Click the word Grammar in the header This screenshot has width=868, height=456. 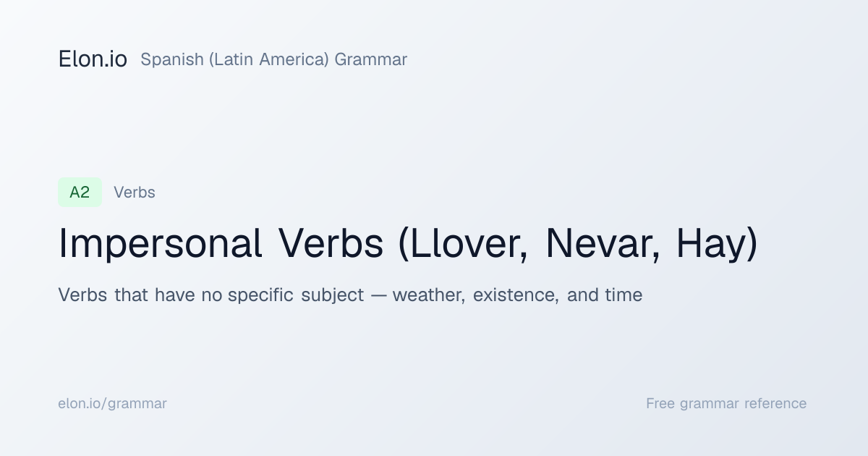point(370,59)
